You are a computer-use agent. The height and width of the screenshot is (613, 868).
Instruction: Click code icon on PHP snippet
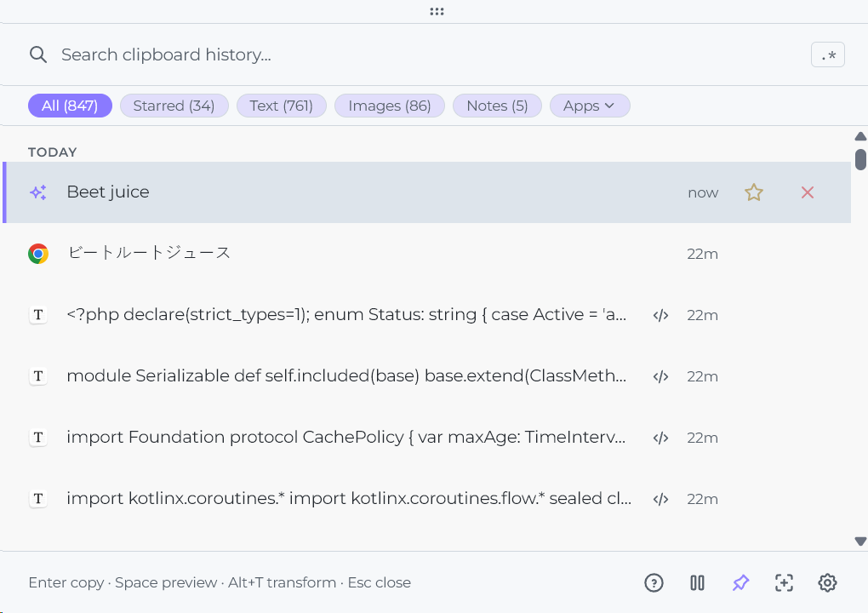(x=660, y=315)
